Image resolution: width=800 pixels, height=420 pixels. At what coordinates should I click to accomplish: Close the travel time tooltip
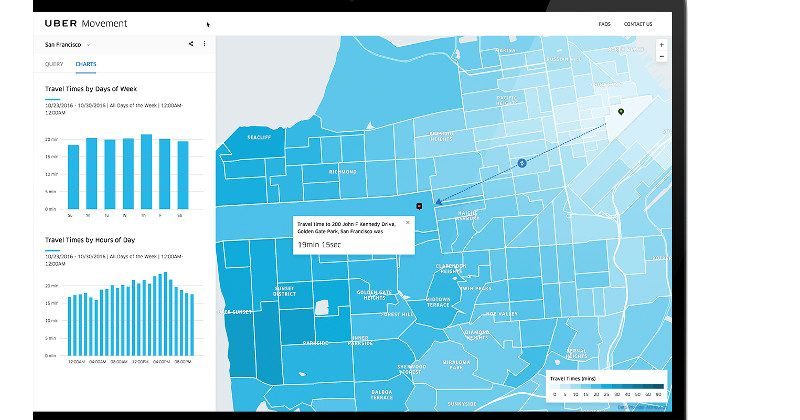407,223
